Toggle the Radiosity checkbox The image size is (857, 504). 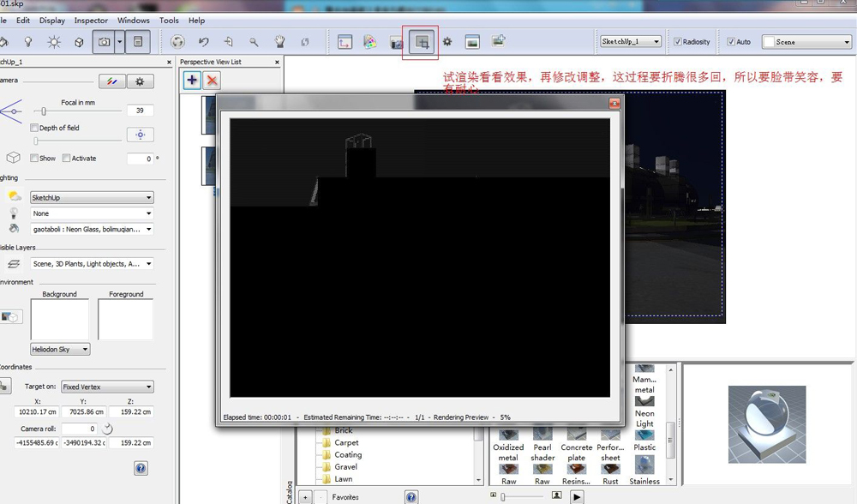tap(678, 41)
